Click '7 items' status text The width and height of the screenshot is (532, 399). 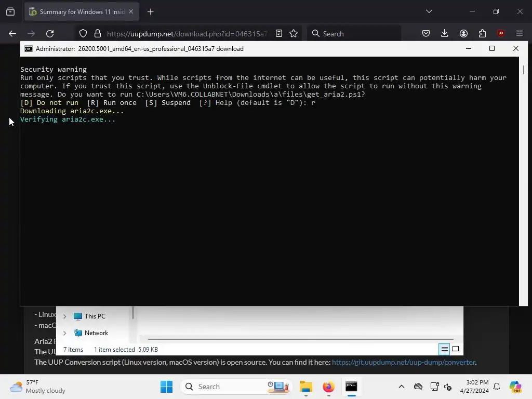tap(73, 350)
